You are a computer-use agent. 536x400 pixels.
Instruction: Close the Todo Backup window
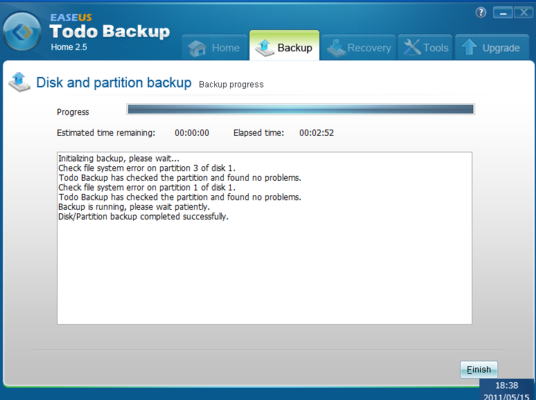click(523, 13)
